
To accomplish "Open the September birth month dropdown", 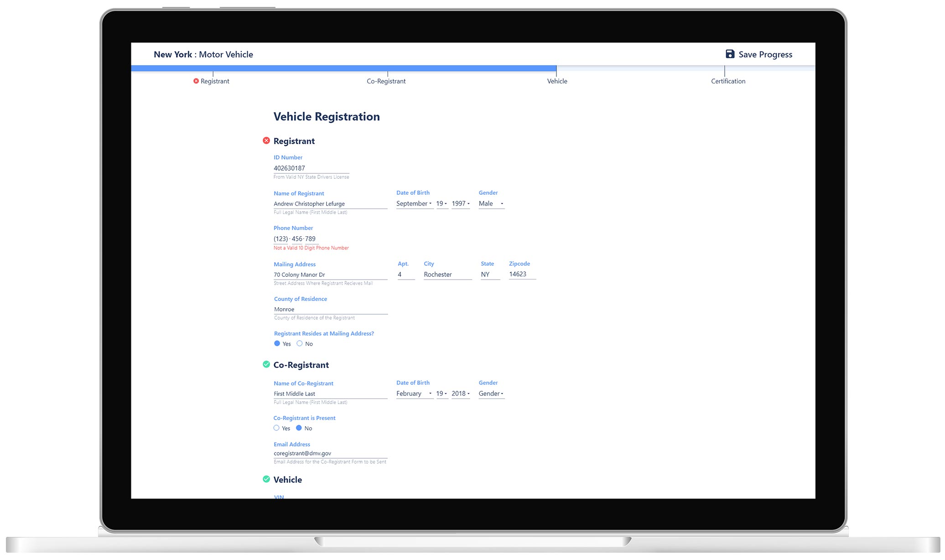I will coord(414,203).
